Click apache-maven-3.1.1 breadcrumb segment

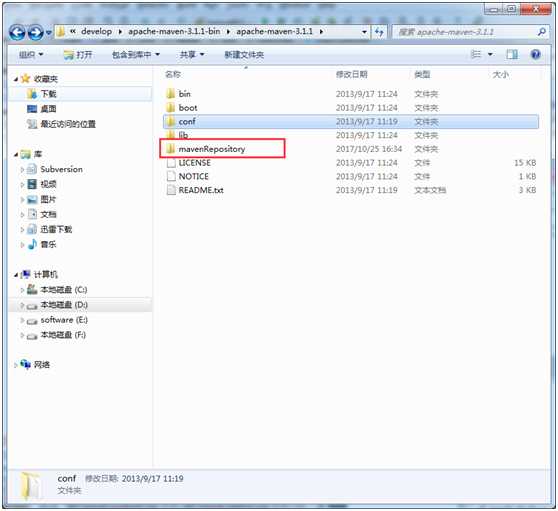274,31
